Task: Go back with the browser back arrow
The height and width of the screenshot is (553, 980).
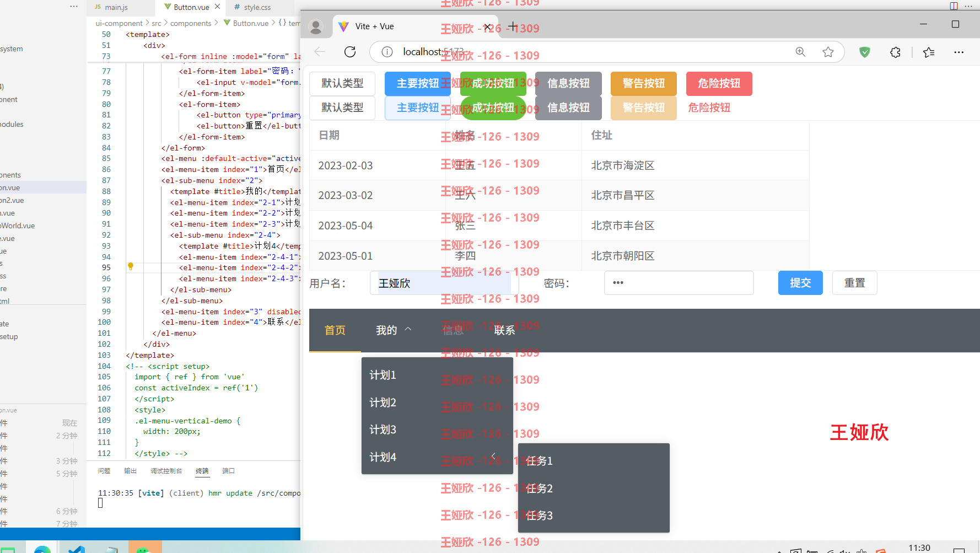Action: 320,52
